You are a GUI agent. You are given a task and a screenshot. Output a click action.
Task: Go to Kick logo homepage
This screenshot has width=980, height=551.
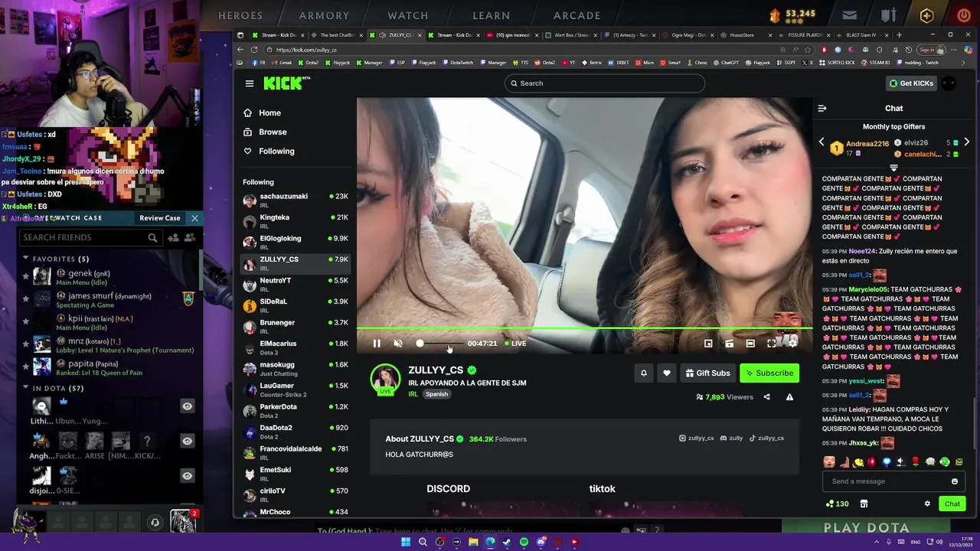[x=287, y=83]
